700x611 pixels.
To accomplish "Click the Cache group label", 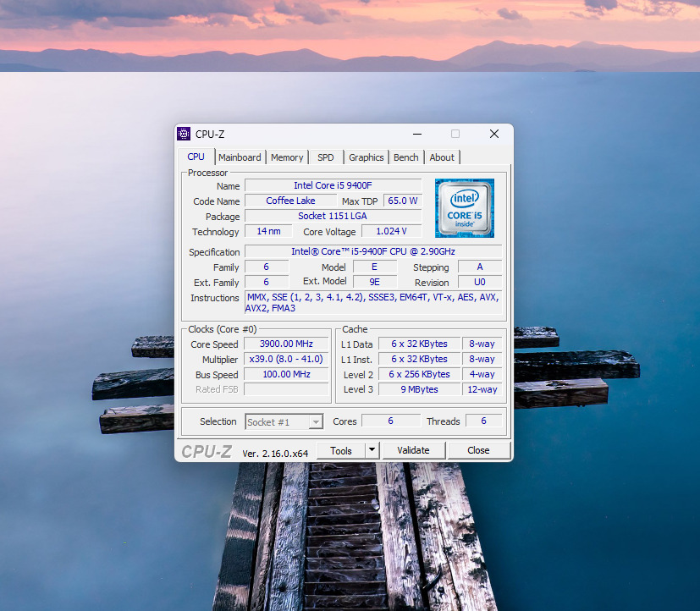I will click(355, 329).
